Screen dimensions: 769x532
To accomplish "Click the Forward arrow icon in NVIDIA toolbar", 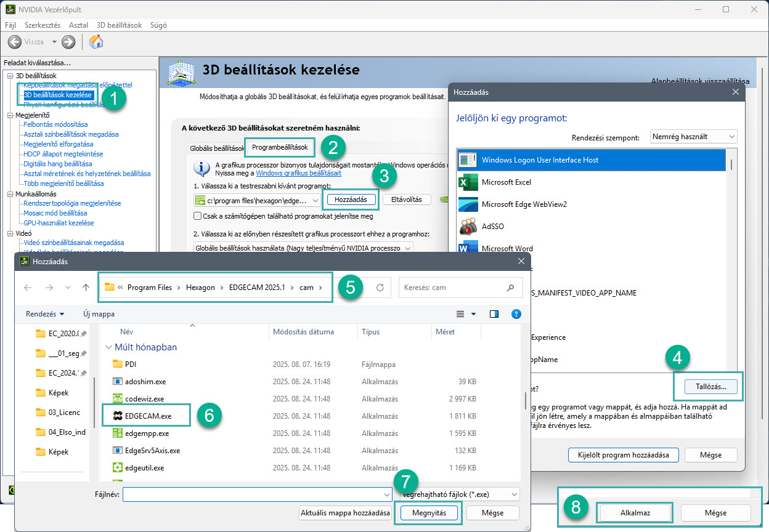I will (x=68, y=42).
